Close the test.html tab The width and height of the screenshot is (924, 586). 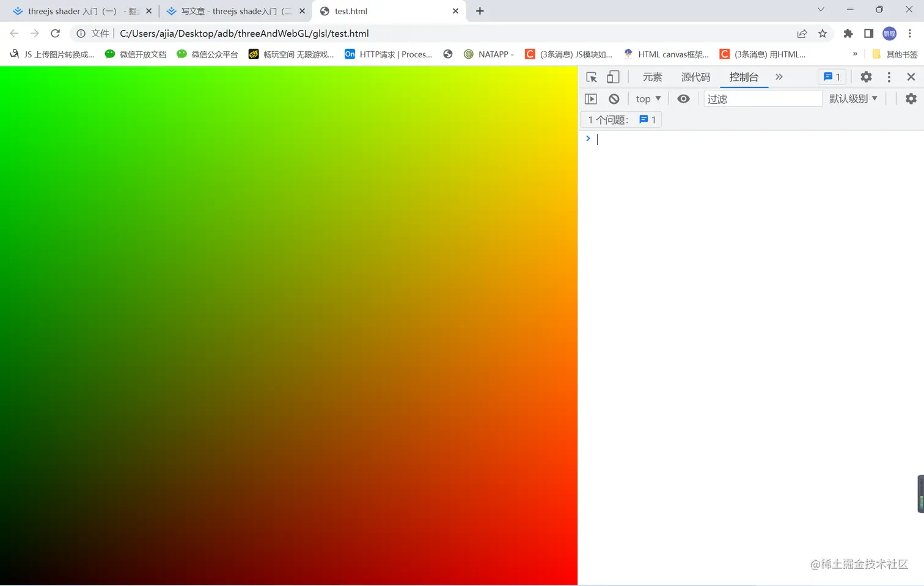click(455, 11)
